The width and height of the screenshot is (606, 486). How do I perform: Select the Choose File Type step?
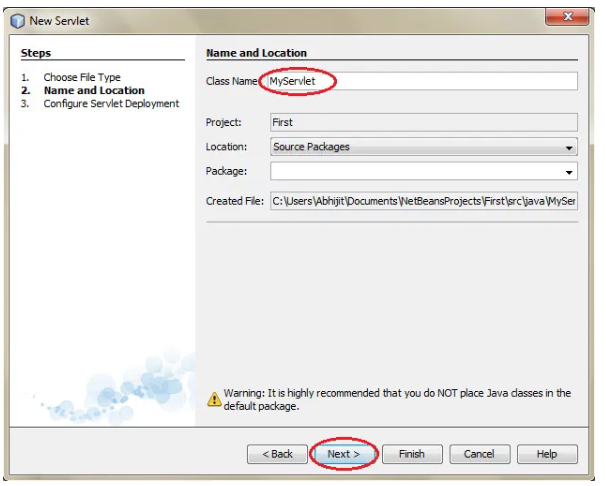(82, 77)
